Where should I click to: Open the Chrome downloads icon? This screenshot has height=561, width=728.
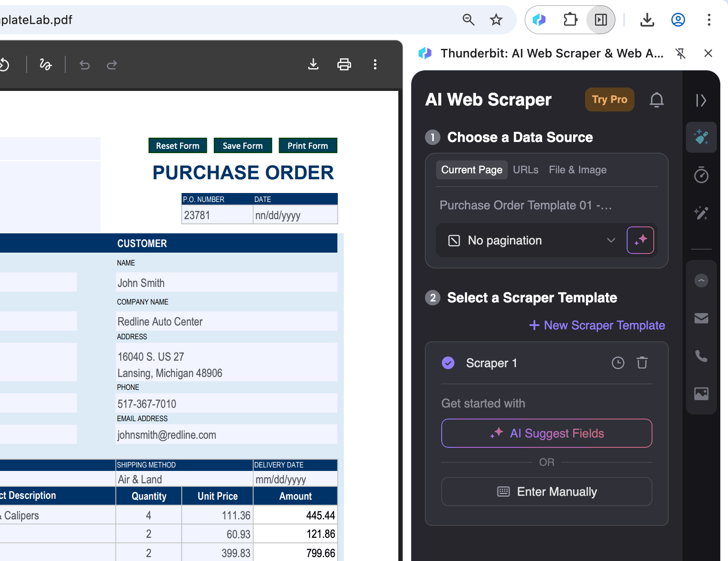click(647, 20)
